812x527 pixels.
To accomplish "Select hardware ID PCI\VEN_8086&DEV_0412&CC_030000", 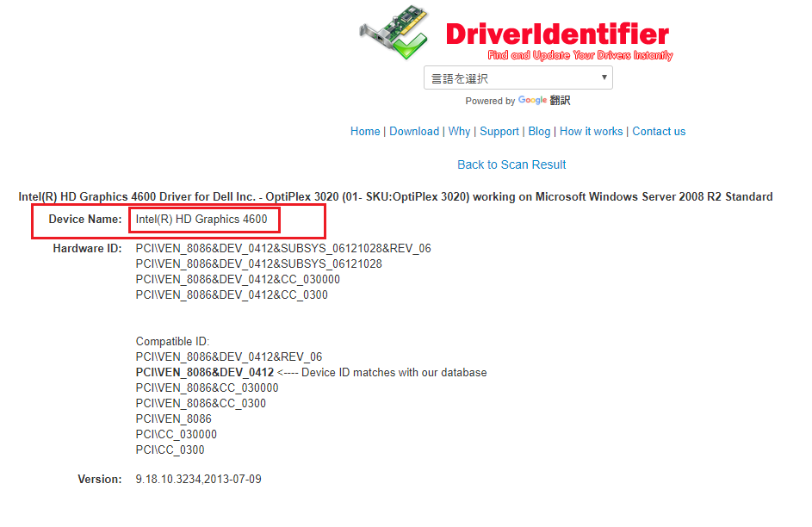I will point(238,280).
